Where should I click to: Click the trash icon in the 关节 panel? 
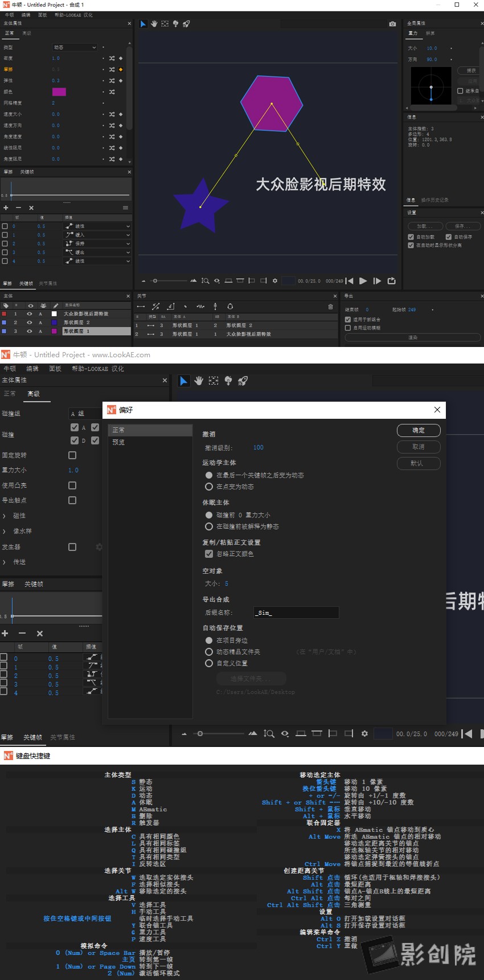coord(330,307)
